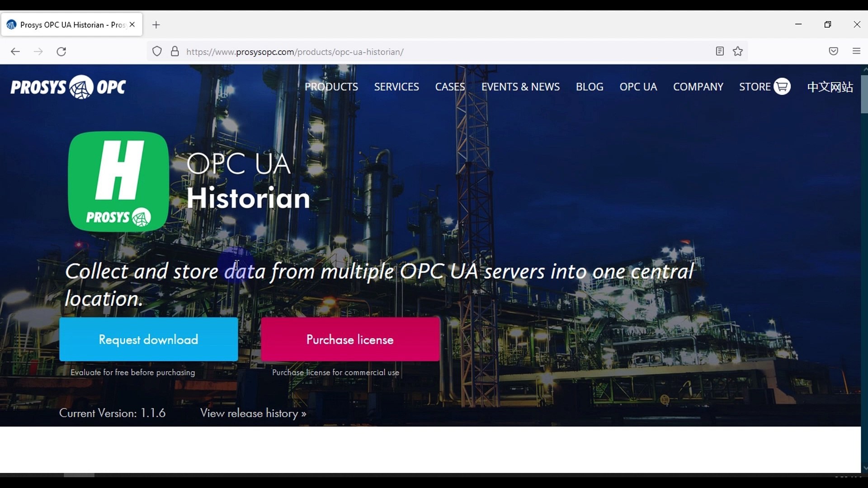Show site security padlock info
The width and height of the screenshot is (868, 488).
pos(175,52)
